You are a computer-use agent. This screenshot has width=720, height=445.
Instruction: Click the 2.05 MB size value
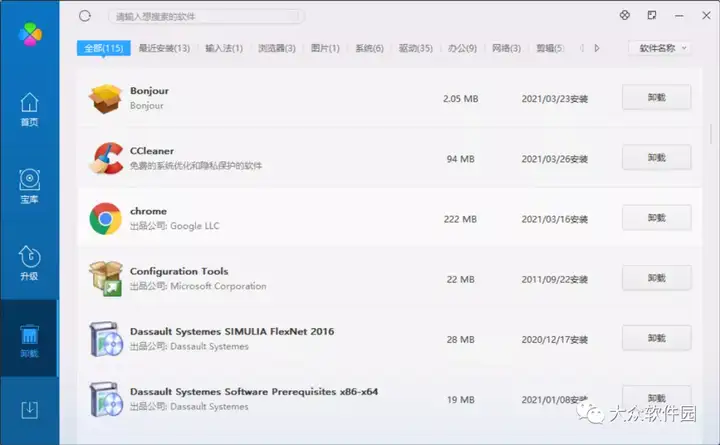(461, 99)
